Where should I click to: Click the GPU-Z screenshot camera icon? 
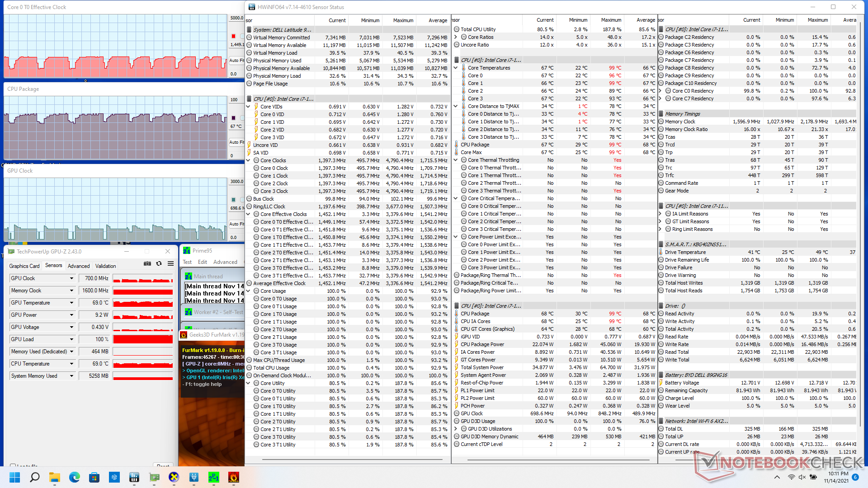[x=147, y=264]
